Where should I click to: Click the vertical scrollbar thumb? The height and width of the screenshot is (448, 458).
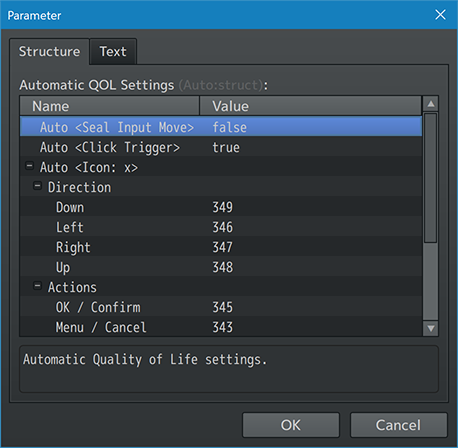(x=431, y=178)
